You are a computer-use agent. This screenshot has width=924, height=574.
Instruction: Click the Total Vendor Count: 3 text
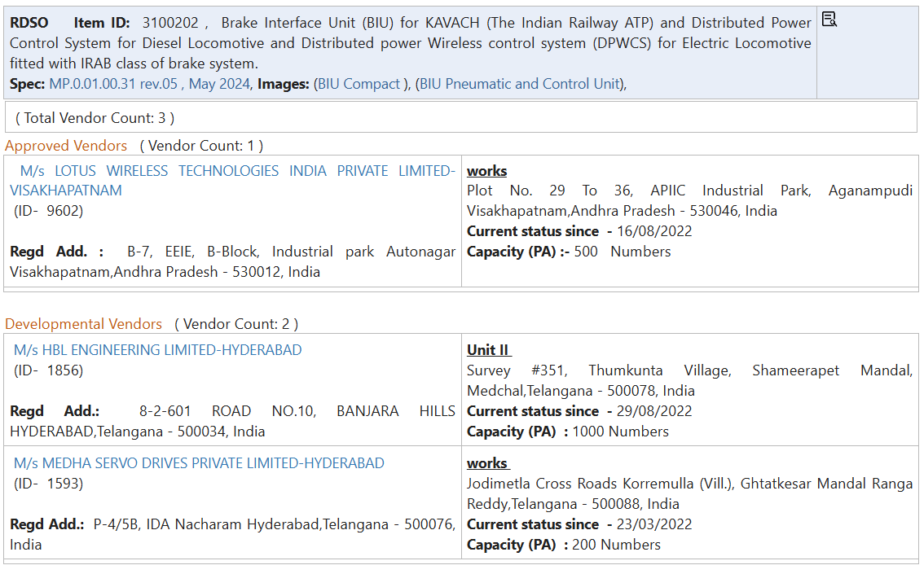(x=95, y=118)
